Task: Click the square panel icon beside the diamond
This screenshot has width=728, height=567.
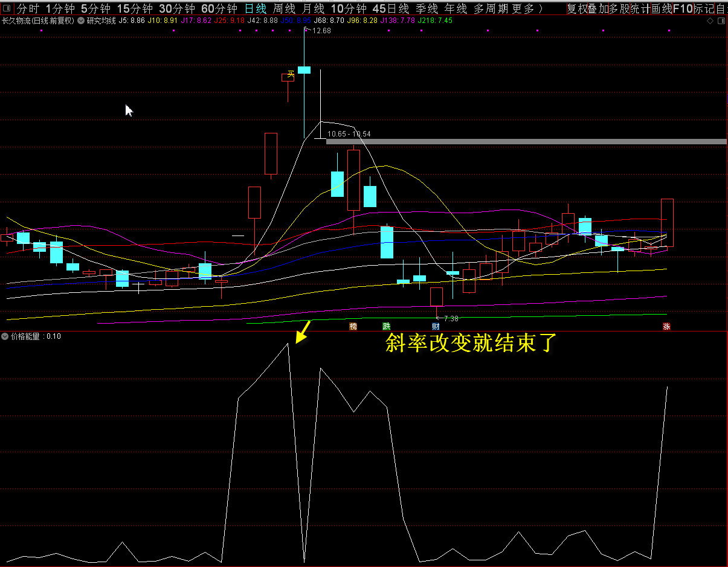Action: point(721,21)
